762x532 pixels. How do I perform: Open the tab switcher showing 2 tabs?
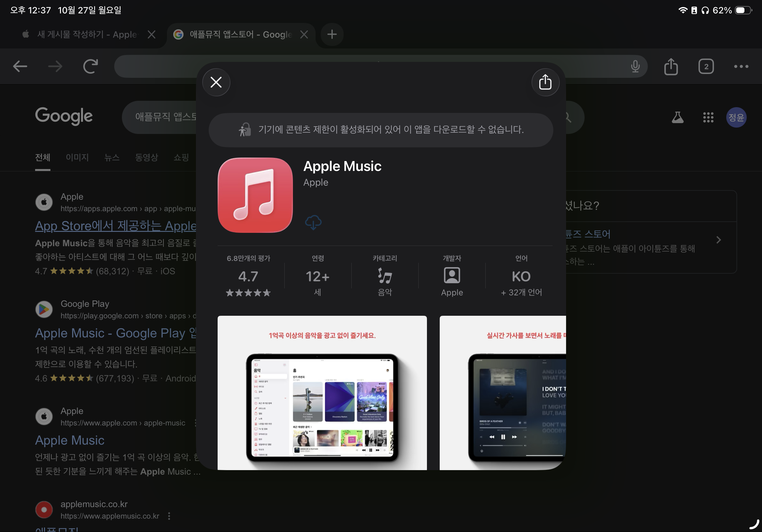pyautogui.click(x=706, y=66)
